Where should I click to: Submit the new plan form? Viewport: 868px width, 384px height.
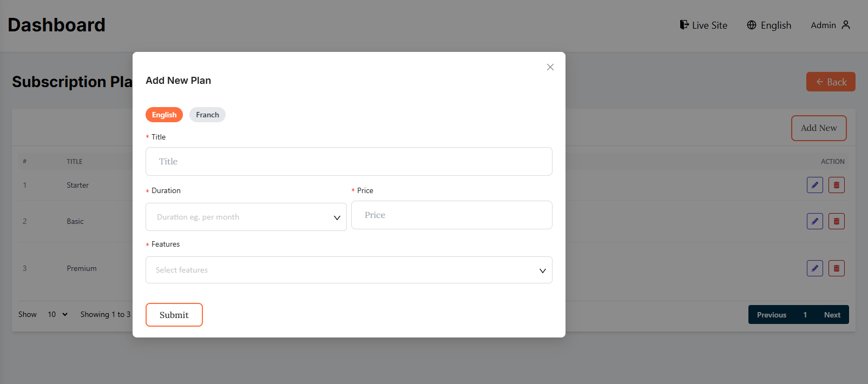pyautogui.click(x=174, y=315)
